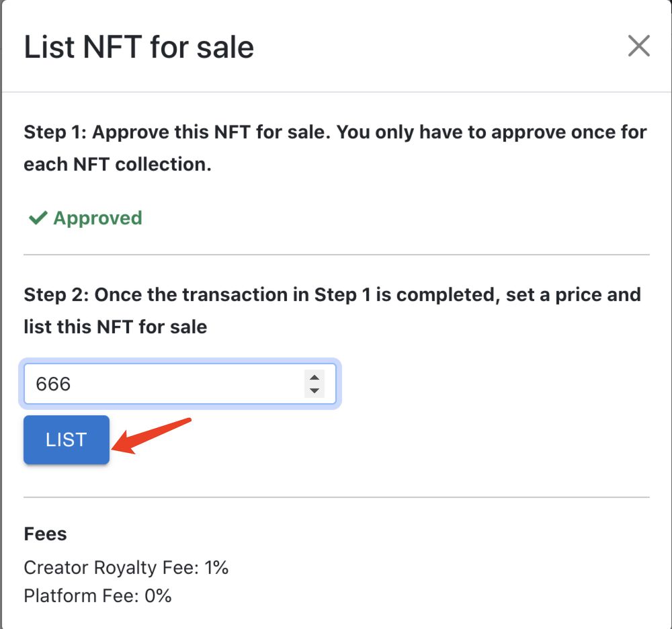Click the Step 2 set price instruction text
This screenshot has height=629, width=672.
point(332,295)
